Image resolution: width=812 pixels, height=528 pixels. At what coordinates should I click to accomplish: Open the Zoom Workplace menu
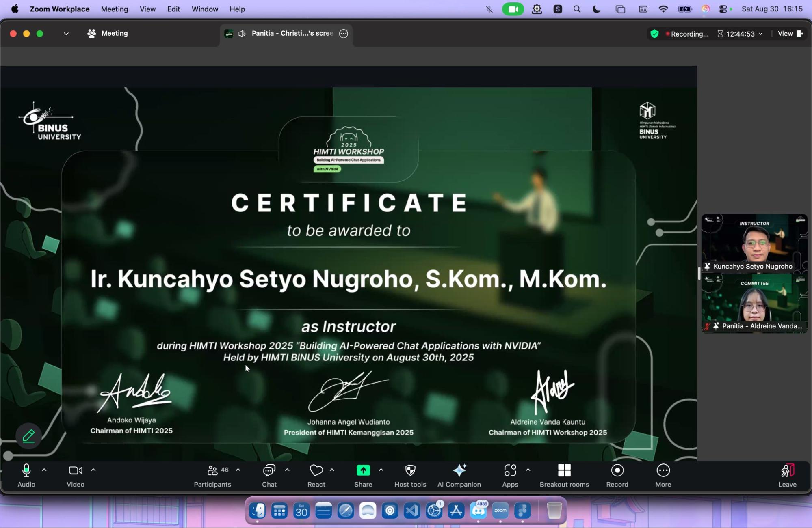tap(60, 9)
